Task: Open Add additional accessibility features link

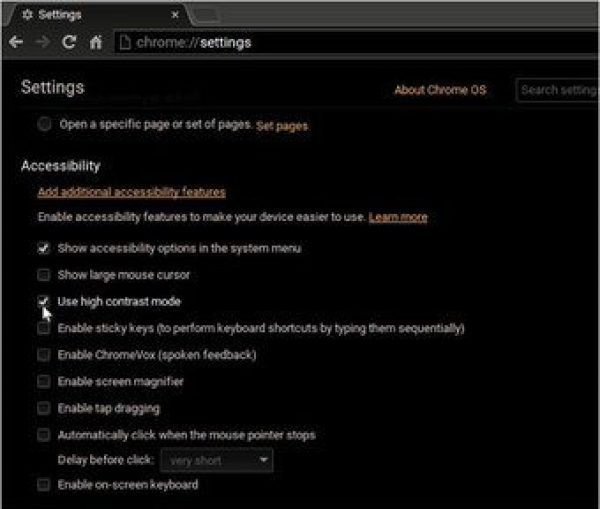Action: 132,192
